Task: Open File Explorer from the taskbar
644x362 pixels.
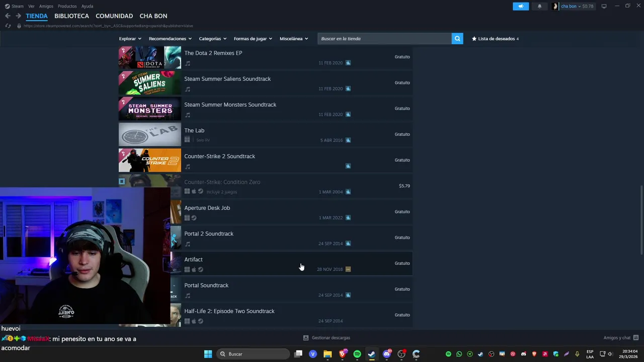Action: [328, 354]
